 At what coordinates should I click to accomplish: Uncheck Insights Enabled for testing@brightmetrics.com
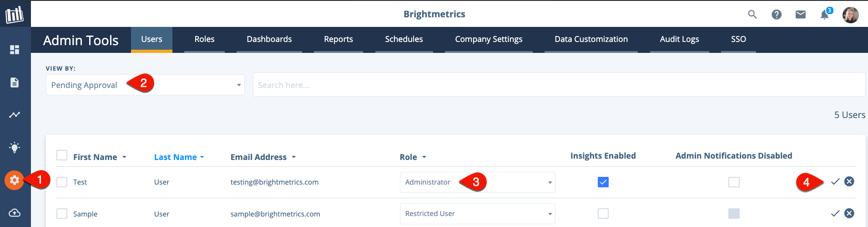(603, 182)
